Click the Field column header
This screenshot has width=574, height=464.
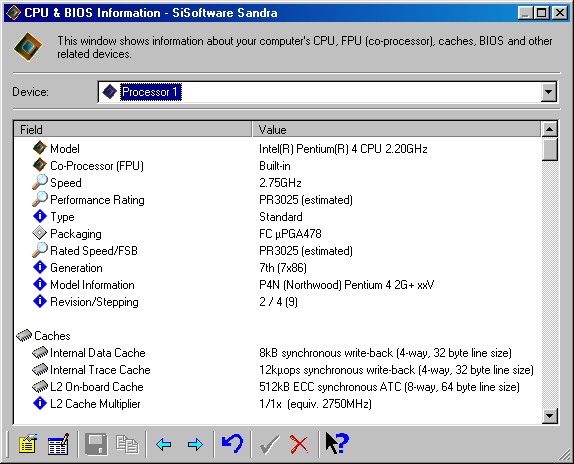click(x=133, y=130)
